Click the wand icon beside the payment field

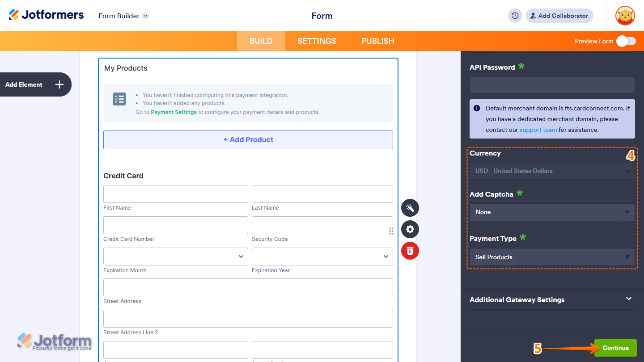pos(410,207)
